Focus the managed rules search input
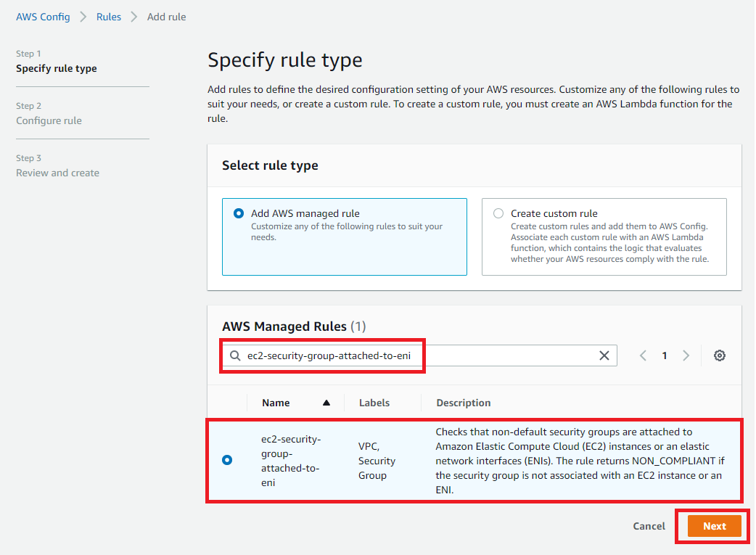The width and height of the screenshot is (756, 555). (x=419, y=355)
